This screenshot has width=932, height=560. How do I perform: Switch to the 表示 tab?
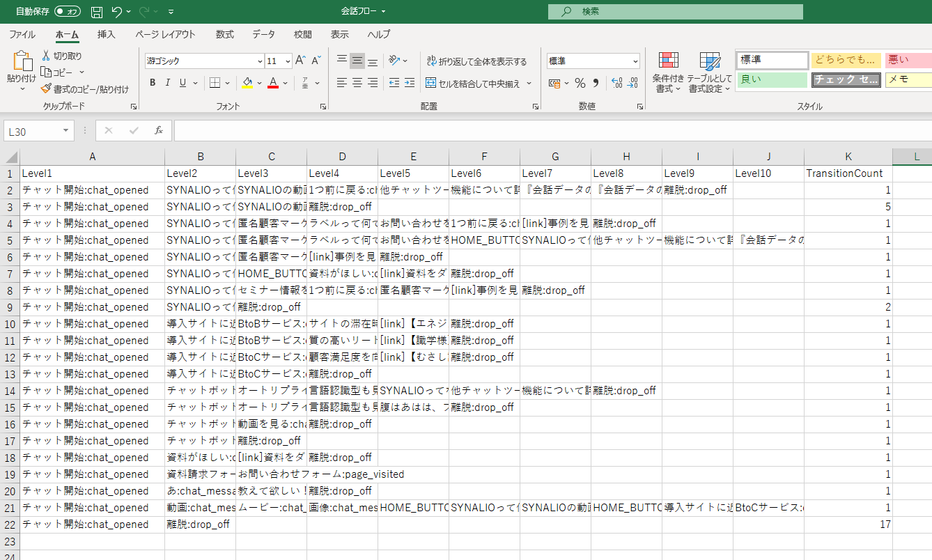point(340,34)
